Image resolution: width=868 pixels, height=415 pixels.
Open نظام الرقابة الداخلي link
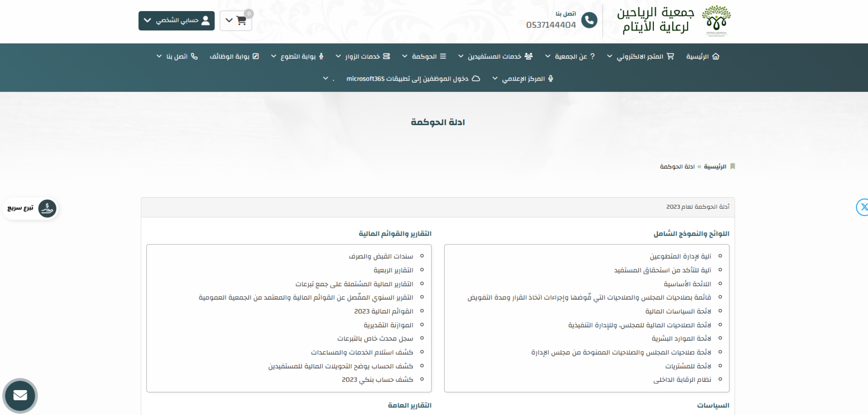point(682,380)
